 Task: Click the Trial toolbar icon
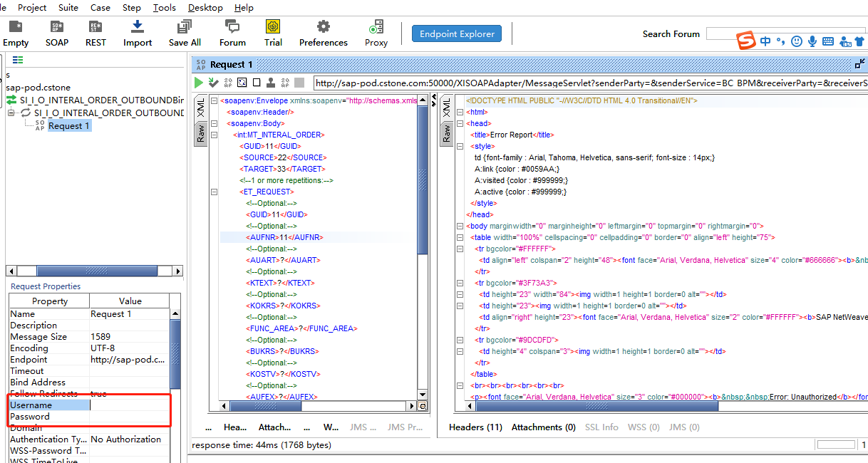273,33
